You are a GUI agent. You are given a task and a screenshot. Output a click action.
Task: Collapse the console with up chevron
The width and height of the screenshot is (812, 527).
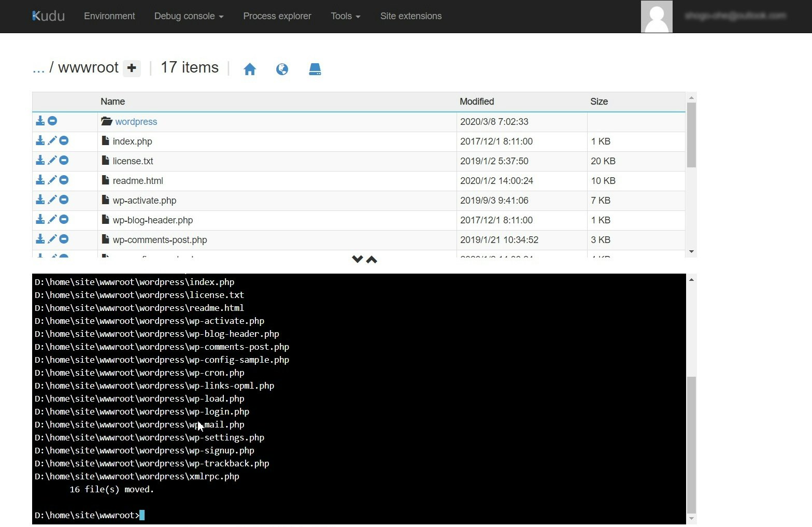[x=372, y=259]
